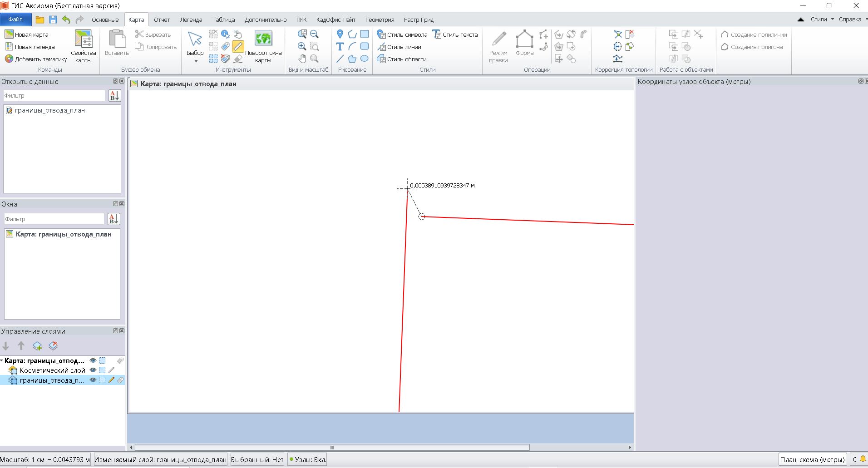Choose the text drawing tool
The height and width of the screenshot is (468, 868).
[340, 46]
